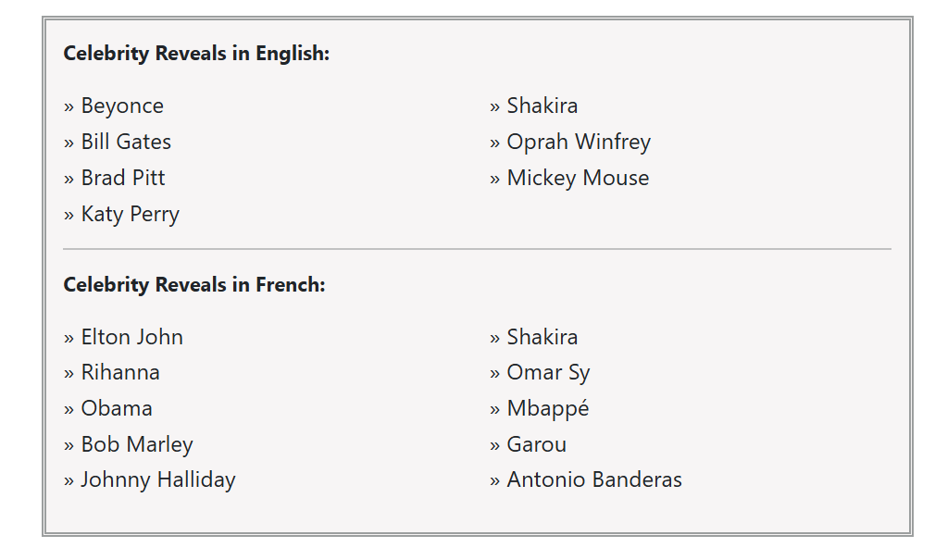Open the Omar Sy reveal
Screen dimensions: 935x560
coord(548,373)
